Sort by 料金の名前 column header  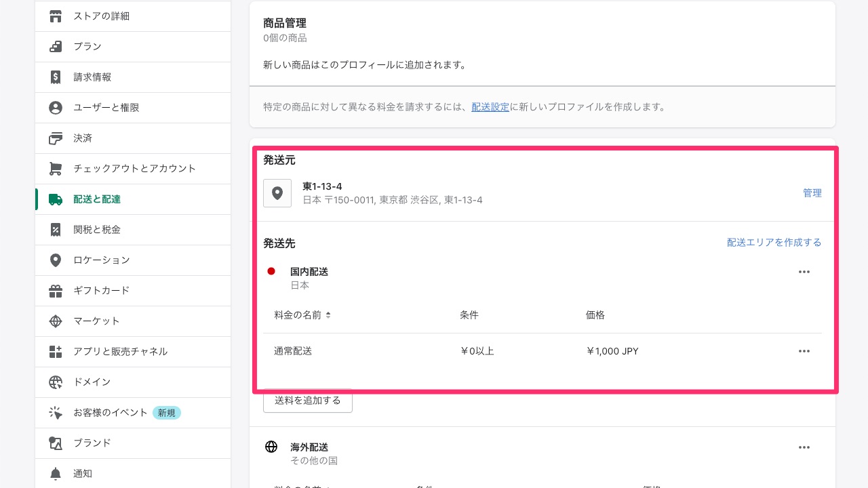point(302,315)
